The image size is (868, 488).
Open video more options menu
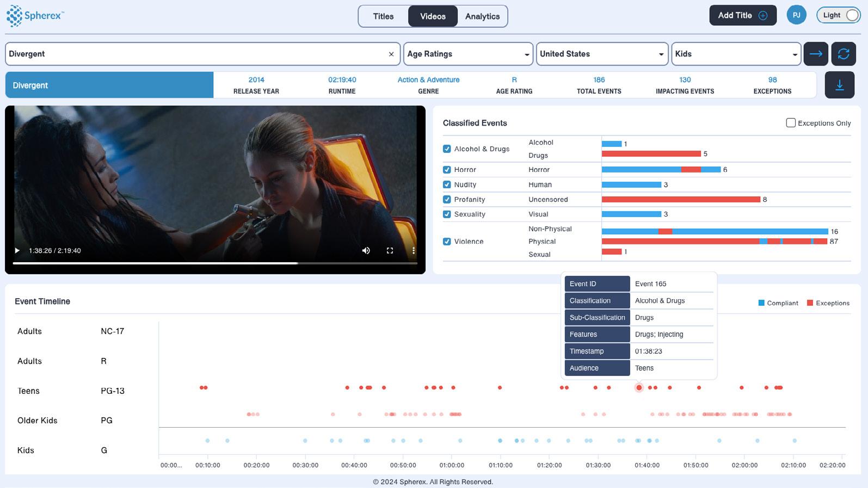point(414,251)
